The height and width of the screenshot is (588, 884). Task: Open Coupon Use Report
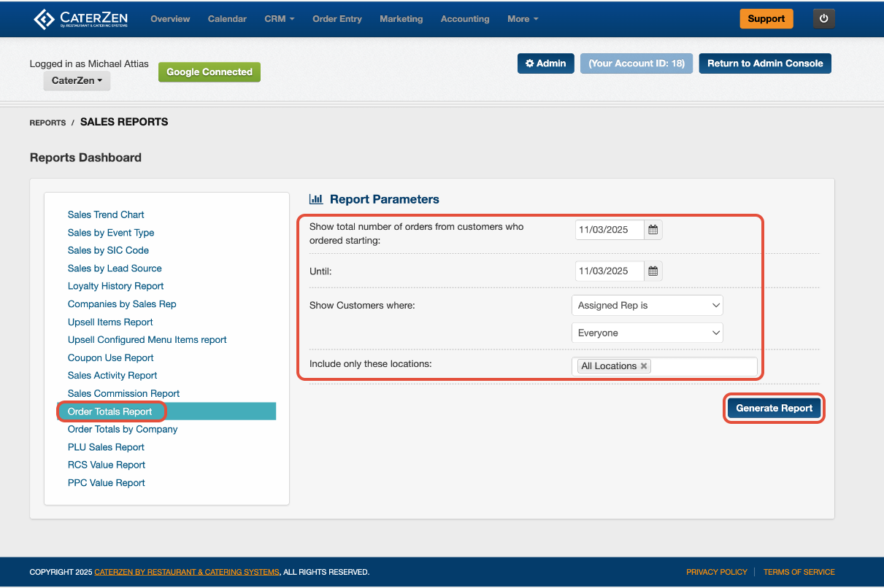(x=111, y=358)
